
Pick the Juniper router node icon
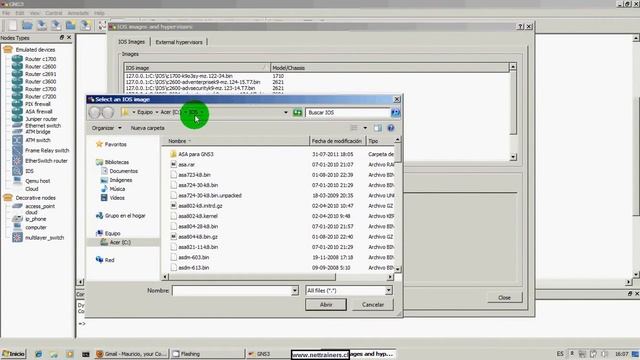17,119
